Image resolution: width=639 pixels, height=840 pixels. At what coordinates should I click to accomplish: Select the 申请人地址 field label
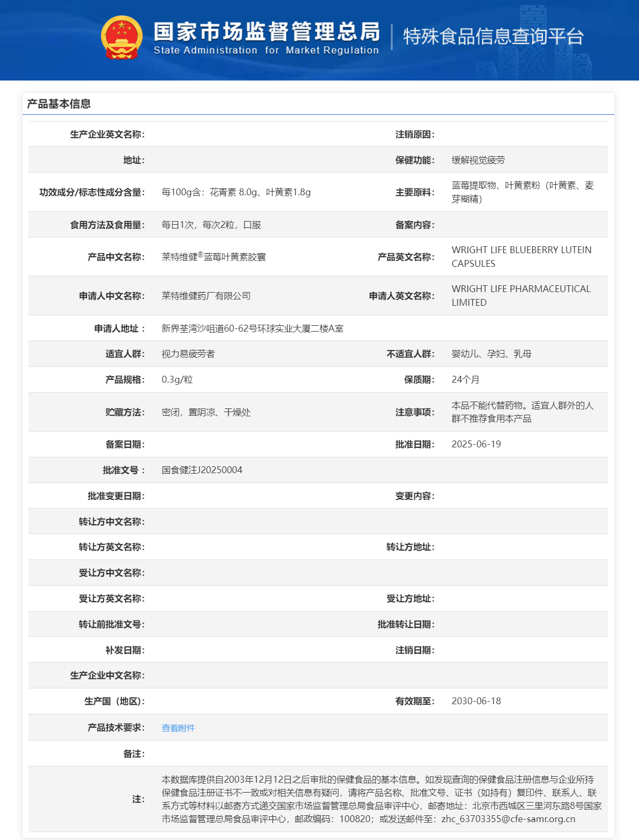tap(120, 328)
